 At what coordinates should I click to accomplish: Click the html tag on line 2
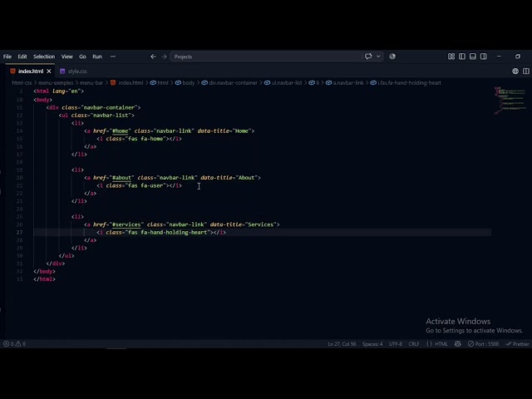(42, 91)
